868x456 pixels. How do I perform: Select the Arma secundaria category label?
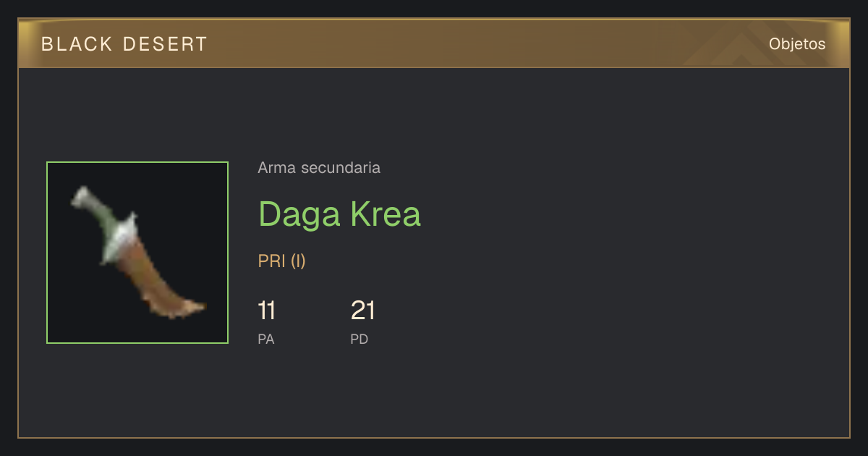pos(319,168)
